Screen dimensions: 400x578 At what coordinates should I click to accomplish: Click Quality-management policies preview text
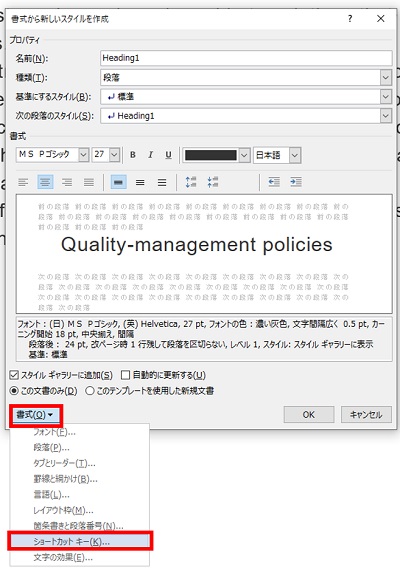point(196,245)
